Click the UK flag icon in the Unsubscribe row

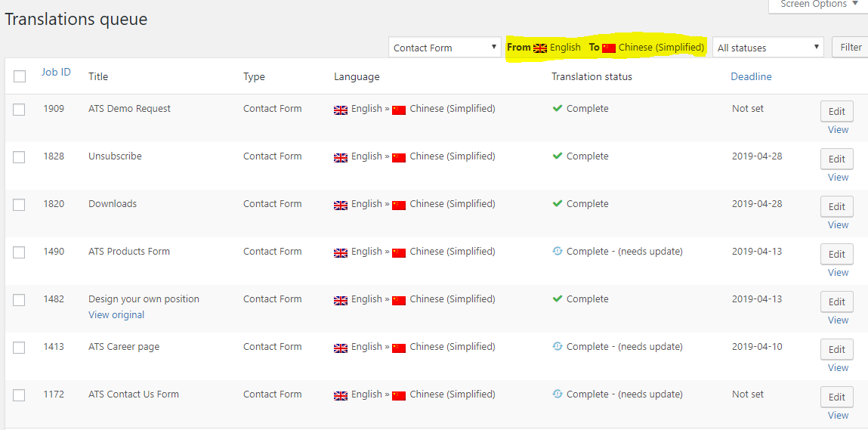pyautogui.click(x=341, y=157)
